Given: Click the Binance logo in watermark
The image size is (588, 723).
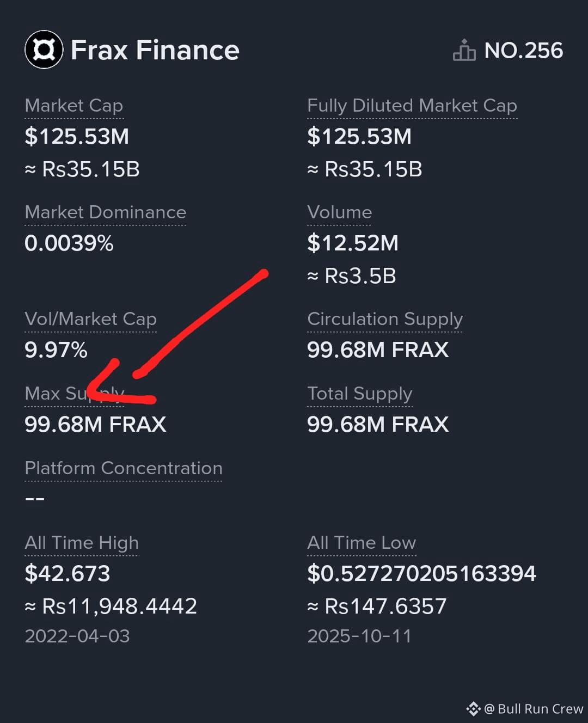Looking at the screenshot, I should coord(473,708).
